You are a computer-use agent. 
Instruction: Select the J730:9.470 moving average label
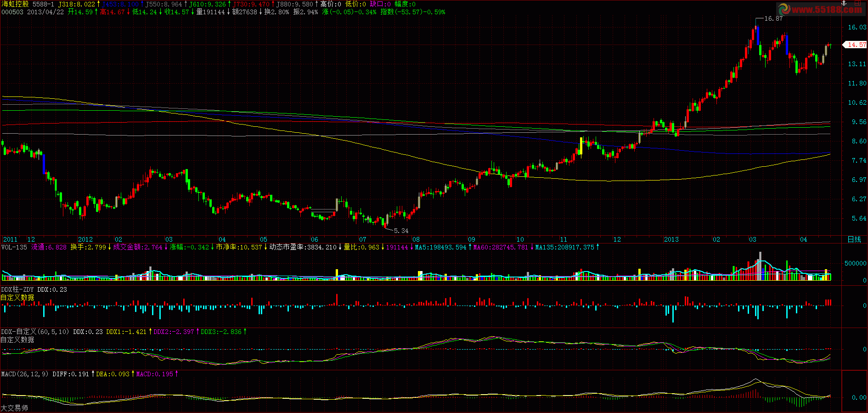coord(251,4)
